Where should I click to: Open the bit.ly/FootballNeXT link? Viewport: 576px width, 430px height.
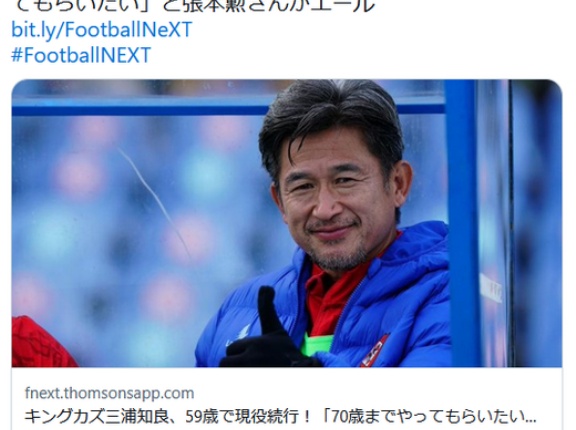(102, 29)
